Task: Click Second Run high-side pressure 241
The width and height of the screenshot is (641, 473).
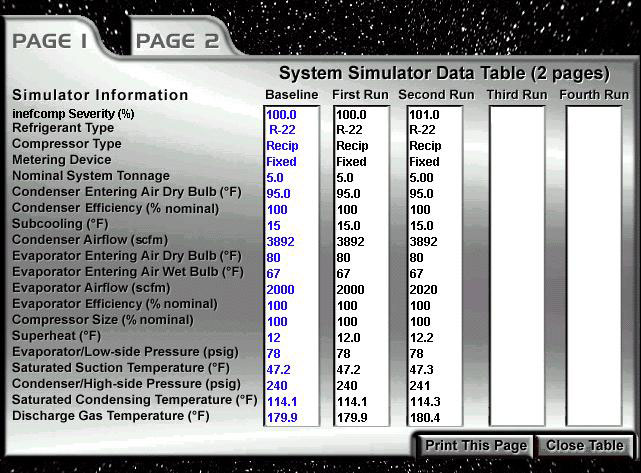Action: pyautogui.click(x=419, y=386)
